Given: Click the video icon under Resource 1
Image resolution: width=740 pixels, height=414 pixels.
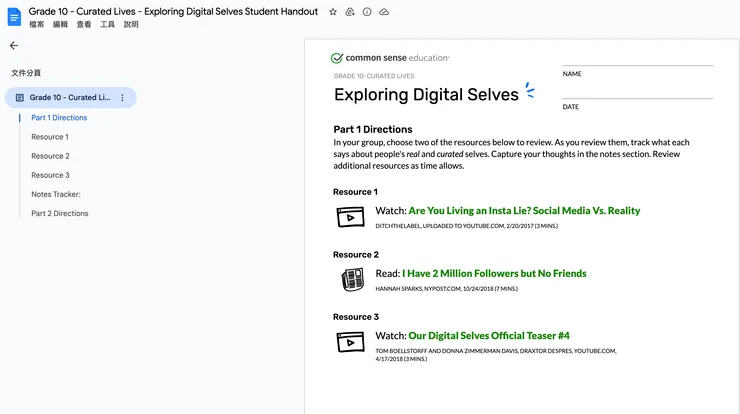Looking at the screenshot, I should (351, 217).
